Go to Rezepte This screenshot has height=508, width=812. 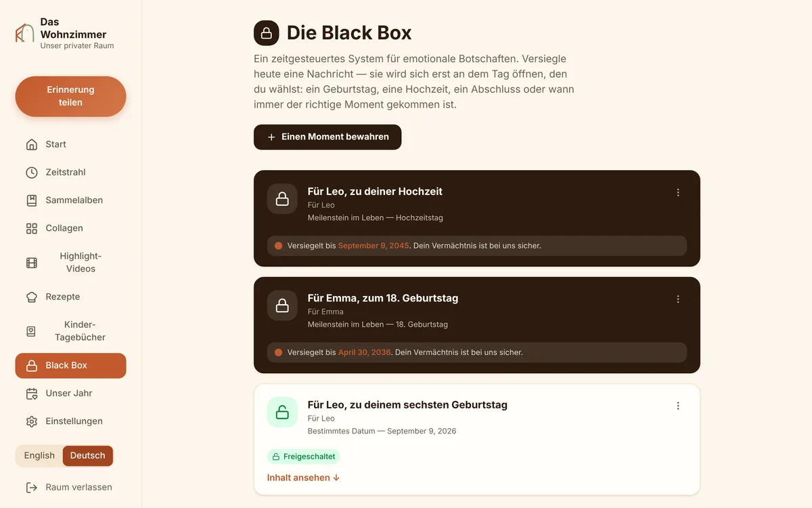point(70,297)
